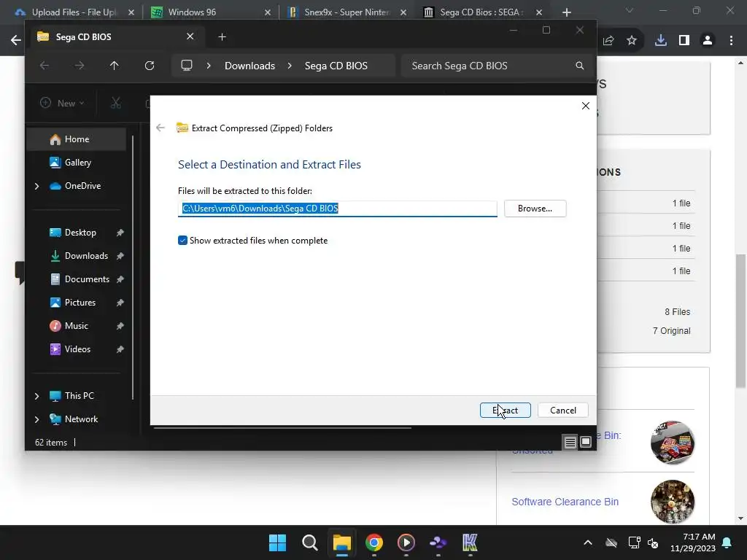Open taskbar Search
The image size is (747, 560).
tap(309, 542)
